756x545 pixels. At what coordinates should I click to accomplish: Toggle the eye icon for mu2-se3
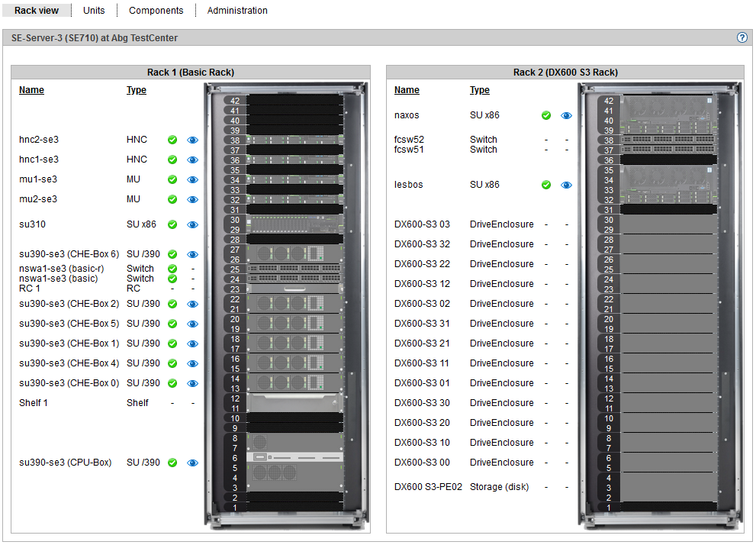click(193, 199)
